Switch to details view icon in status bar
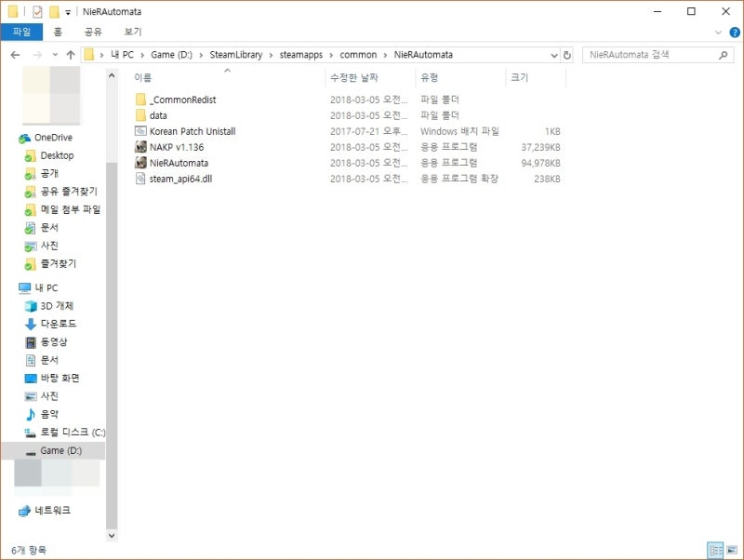744x560 pixels. coord(715,551)
